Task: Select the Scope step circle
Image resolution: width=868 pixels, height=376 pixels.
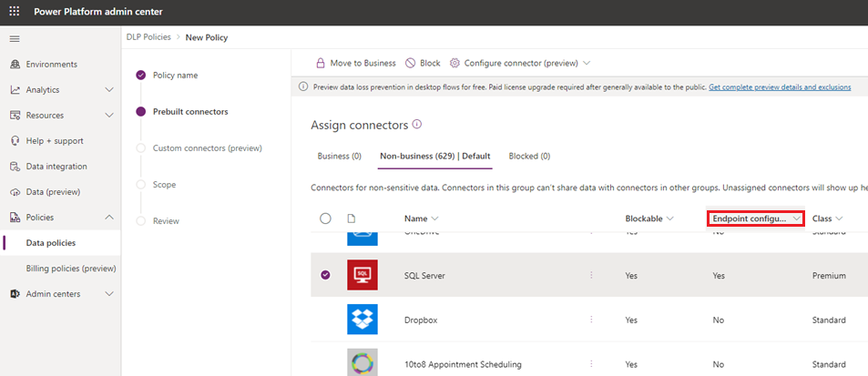Action: pyautogui.click(x=141, y=184)
